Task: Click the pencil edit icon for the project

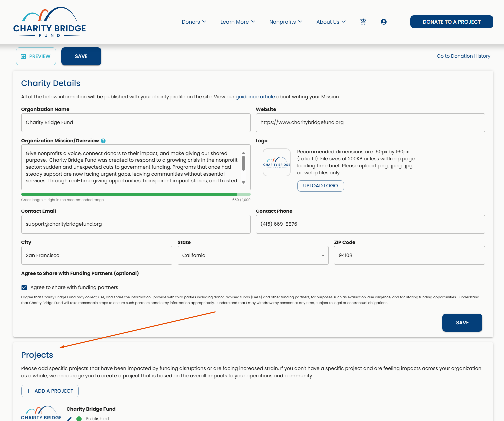Action: (69, 419)
